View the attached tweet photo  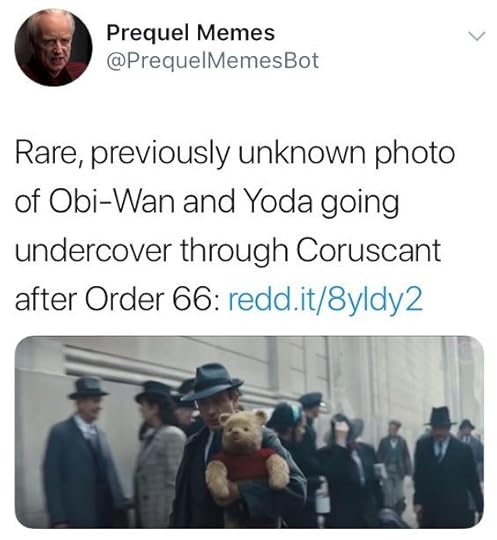pyautogui.click(x=249, y=432)
